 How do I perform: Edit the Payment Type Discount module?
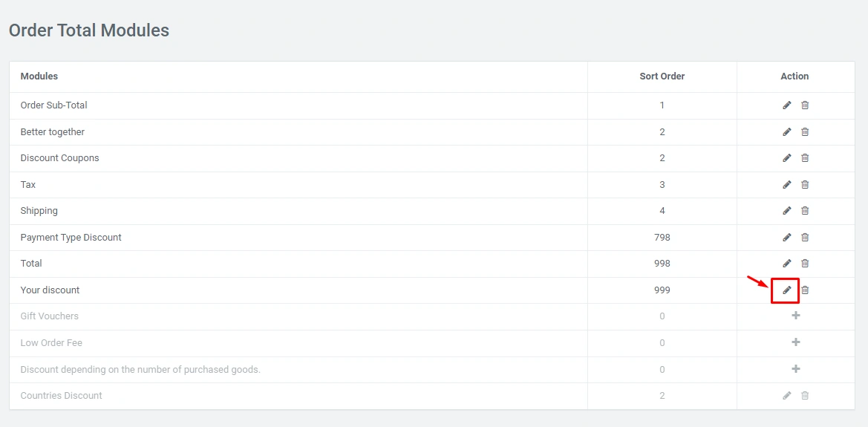pyautogui.click(x=787, y=238)
